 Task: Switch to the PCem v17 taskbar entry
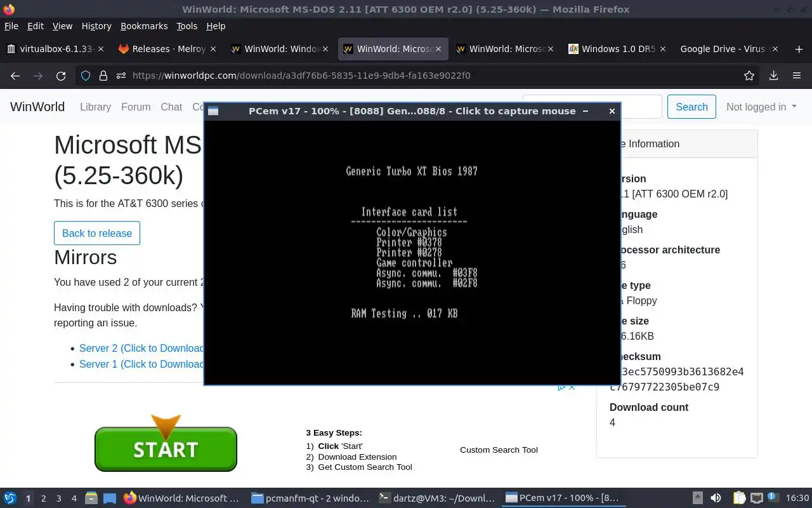click(565, 498)
